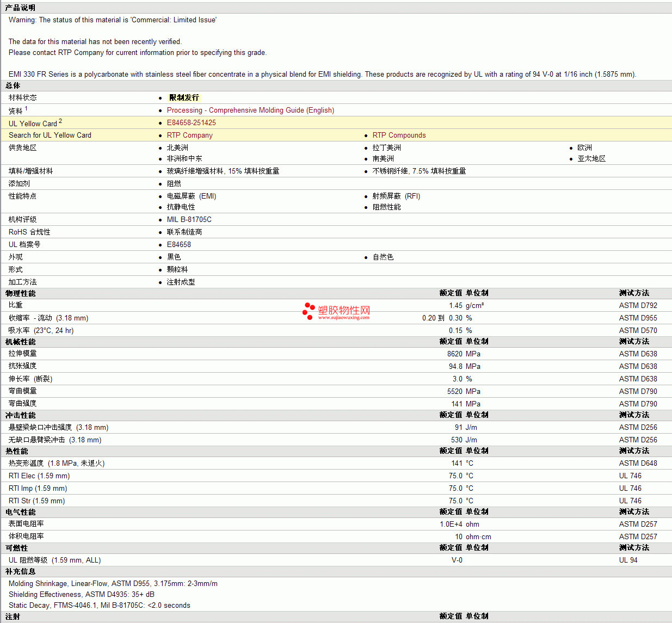Screen dimensions: 672x623
Task: Click the 弯曲强度 row label
Action: pyautogui.click(x=23, y=403)
